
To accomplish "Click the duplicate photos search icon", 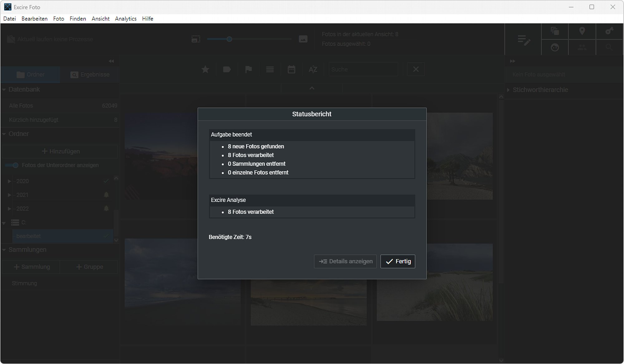I will [555, 31].
